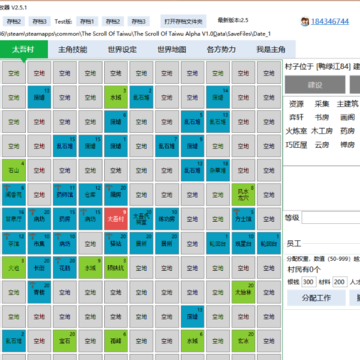Select the 长街 tile level 20
Image resolution: width=360 pixels, height=360 pixels.
click(39, 268)
